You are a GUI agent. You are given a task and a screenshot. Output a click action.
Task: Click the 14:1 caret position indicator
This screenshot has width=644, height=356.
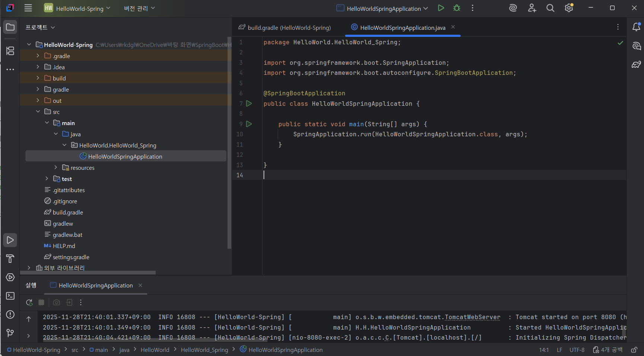(x=544, y=350)
